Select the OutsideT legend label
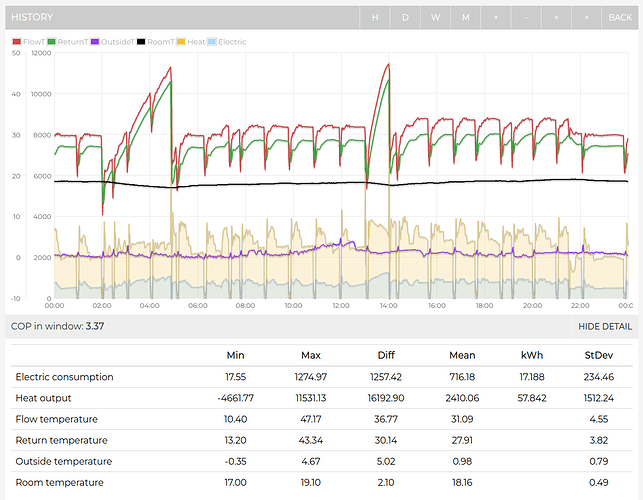 tap(118, 42)
